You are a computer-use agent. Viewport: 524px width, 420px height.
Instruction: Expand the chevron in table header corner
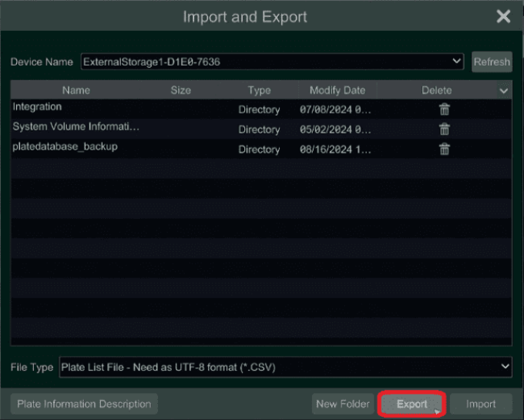pos(503,91)
